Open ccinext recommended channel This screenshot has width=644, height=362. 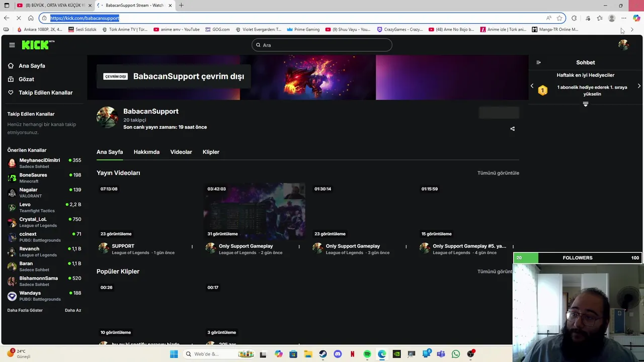[44, 237]
